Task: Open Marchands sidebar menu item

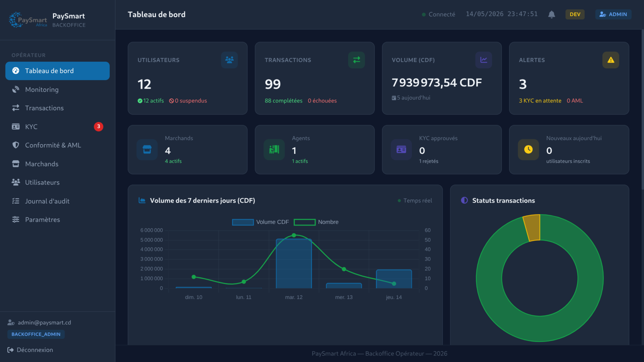Action: (x=57, y=164)
